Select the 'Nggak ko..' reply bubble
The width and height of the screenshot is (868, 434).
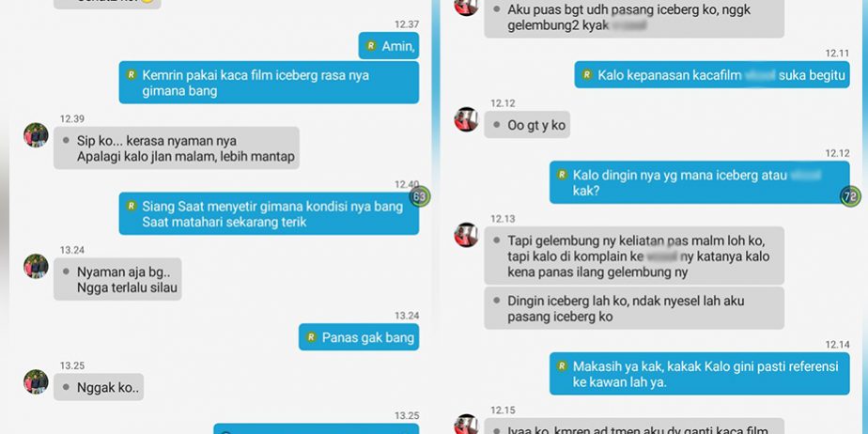(x=99, y=387)
